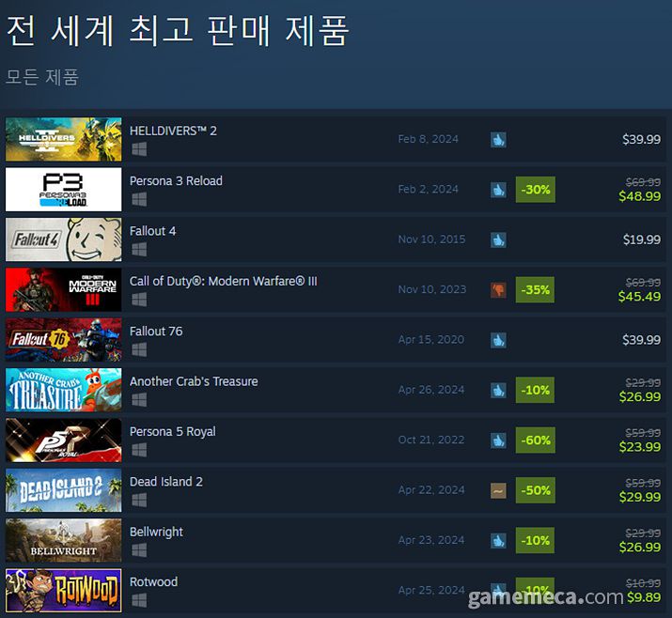672x618 pixels.
Task: Open the HELLDIVERS 2 capsule thumbnail
Action: tap(63, 140)
